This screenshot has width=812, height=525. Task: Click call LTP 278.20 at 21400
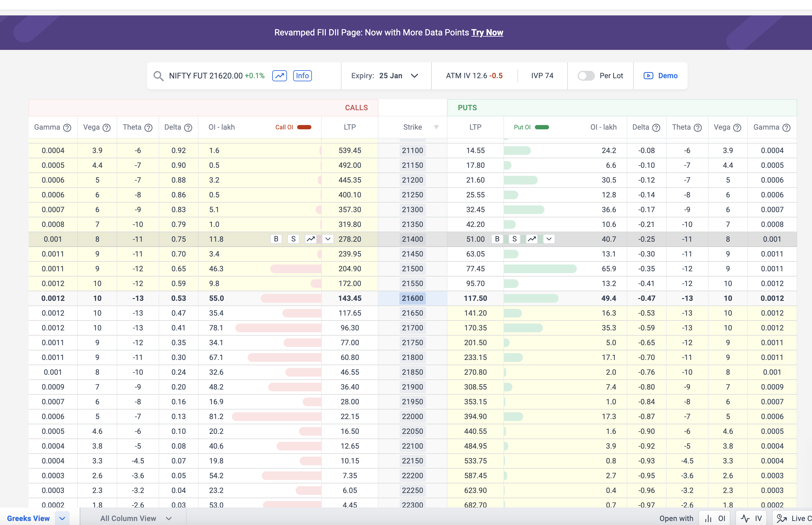click(350, 239)
